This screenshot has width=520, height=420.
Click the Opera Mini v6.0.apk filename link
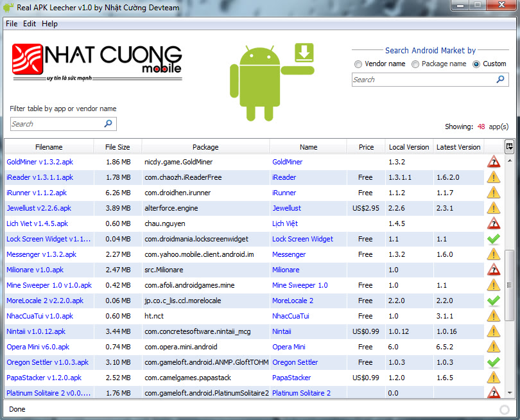[x=38, y=347]
